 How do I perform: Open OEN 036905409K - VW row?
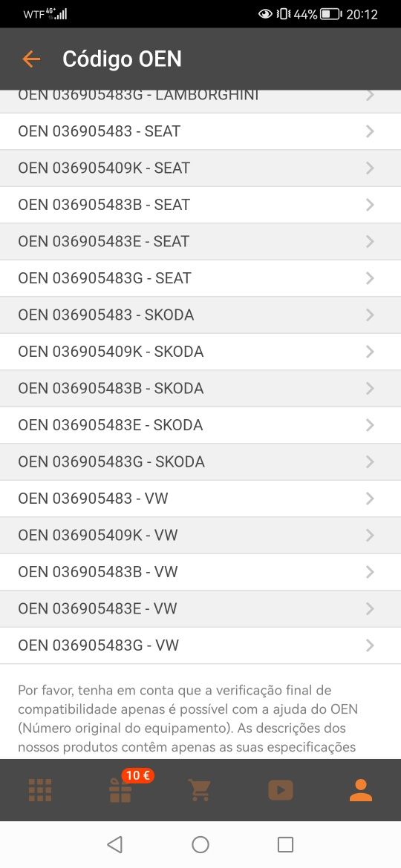tap(200, 536)
